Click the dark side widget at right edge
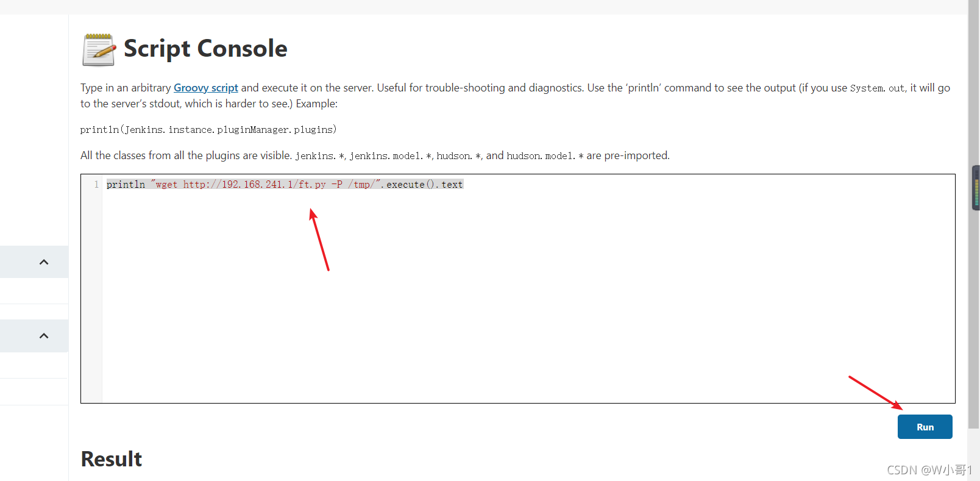This screenshot has width=980, height=481. point(976,188)
